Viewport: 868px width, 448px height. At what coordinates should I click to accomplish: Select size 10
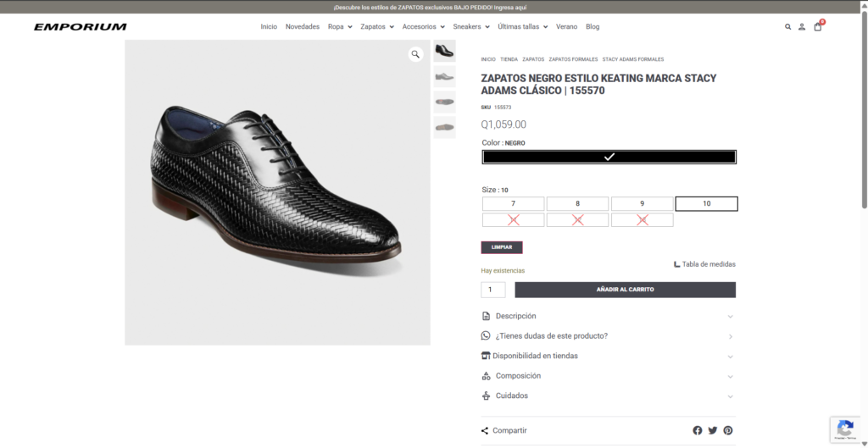pyautogui.click(x=706, y=203)
